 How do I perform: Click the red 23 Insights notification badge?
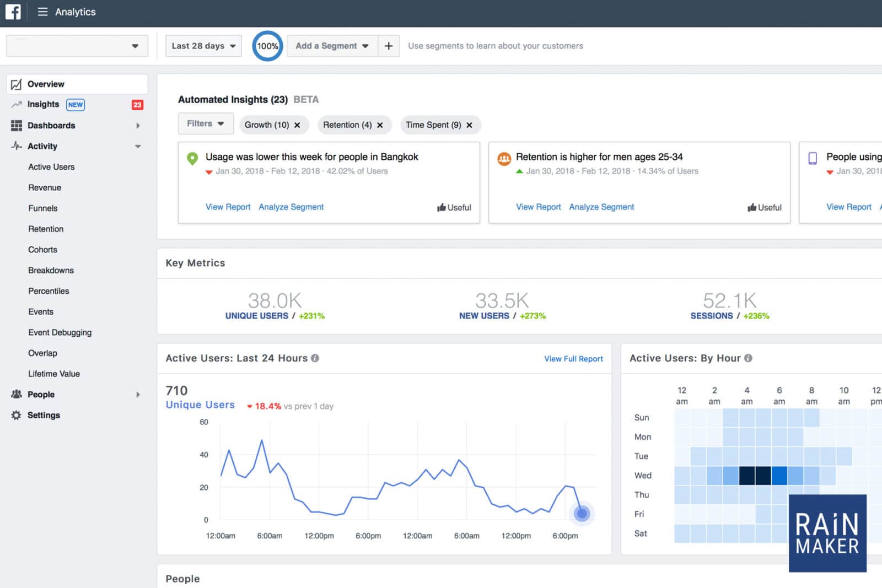click(x=137, y=105)
